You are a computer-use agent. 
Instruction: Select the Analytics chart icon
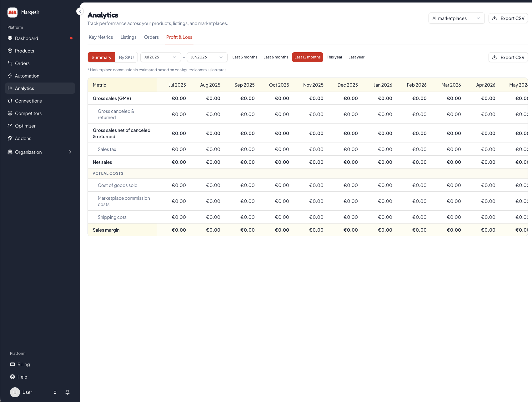10,88
